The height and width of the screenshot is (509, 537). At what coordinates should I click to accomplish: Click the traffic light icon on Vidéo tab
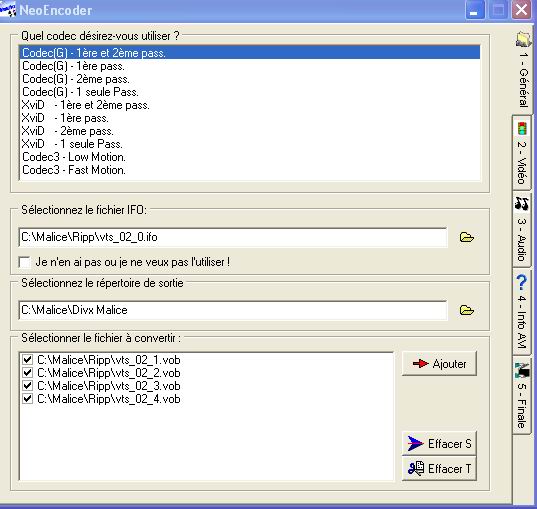pyautogui.click(x=522, y=128)
